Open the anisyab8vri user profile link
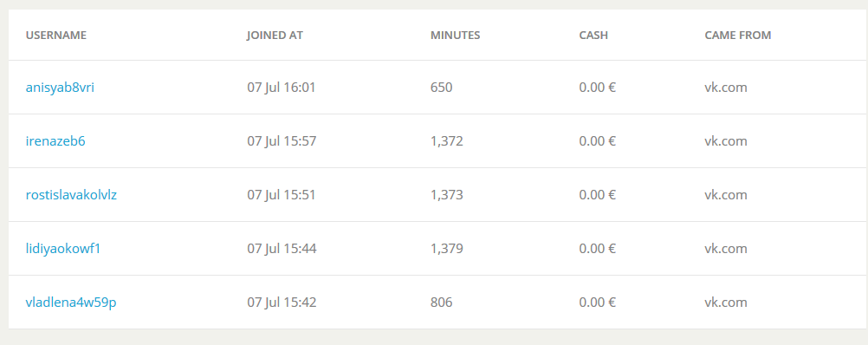Viewport: 868px width, 345px height. tap(60, 88)
